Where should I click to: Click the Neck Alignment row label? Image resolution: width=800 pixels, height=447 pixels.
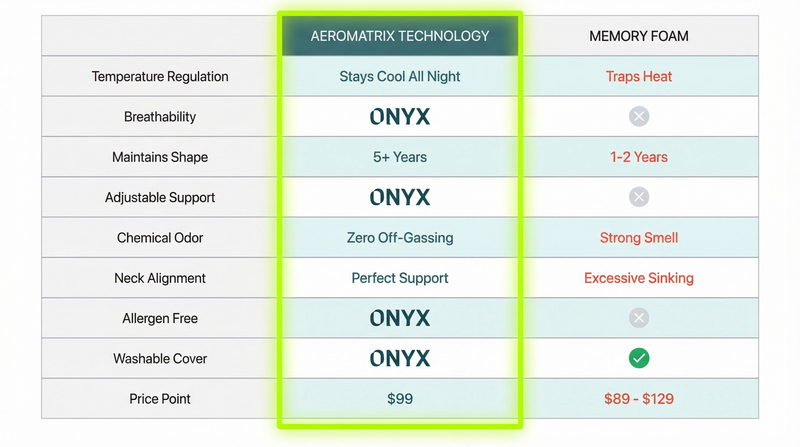click(x=160, y=278)
